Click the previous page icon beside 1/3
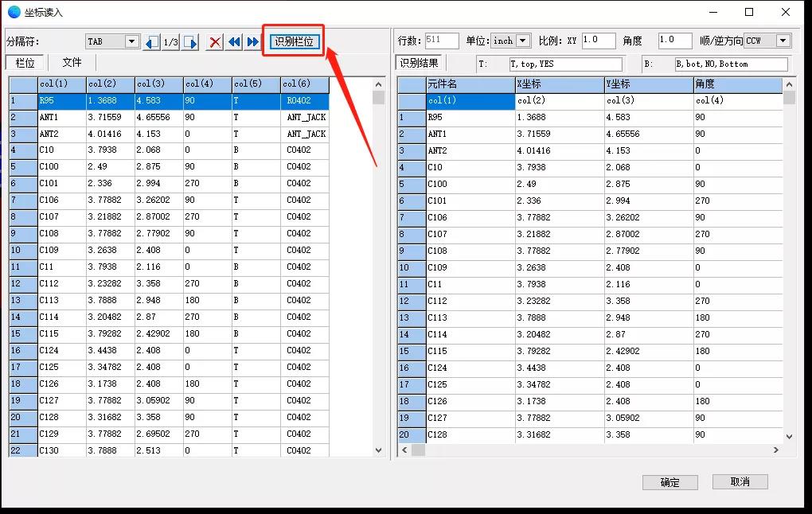 tap(152, 42)
